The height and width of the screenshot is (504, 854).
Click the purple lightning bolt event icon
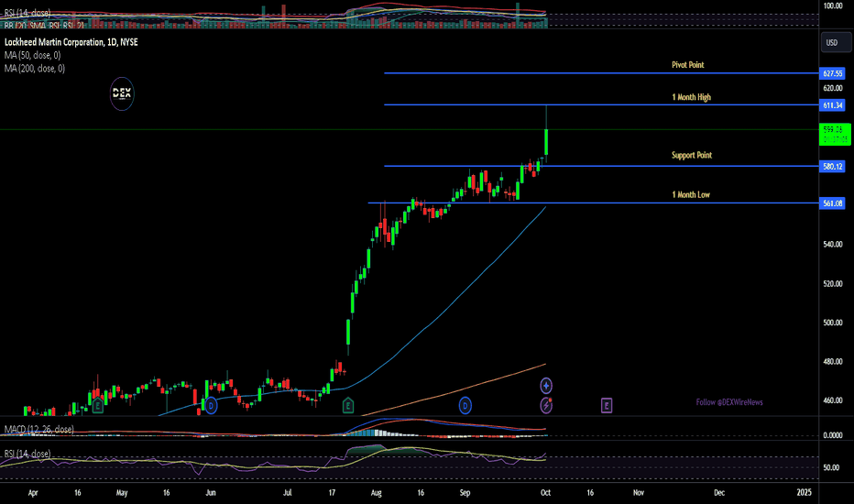point(546,405)
